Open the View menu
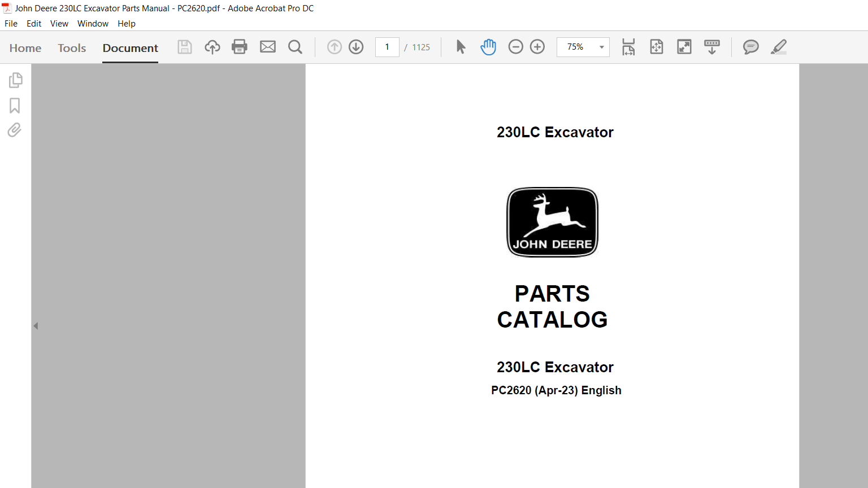Screen dimensions: 868x488 pos(59,24)
